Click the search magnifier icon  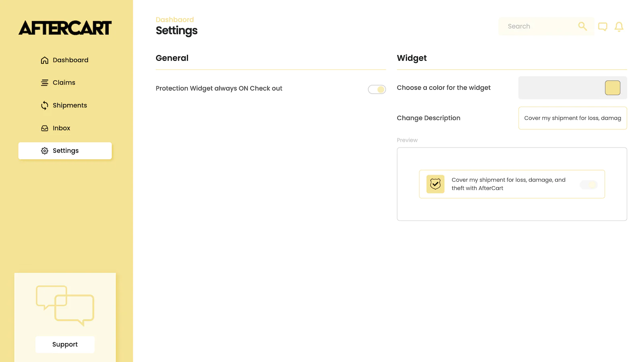(x=582, y=26)
